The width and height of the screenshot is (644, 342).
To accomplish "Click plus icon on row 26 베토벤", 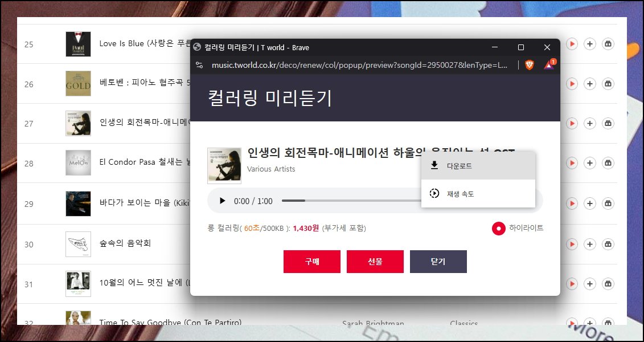I will pyautogui.click(x=590, y=83).
